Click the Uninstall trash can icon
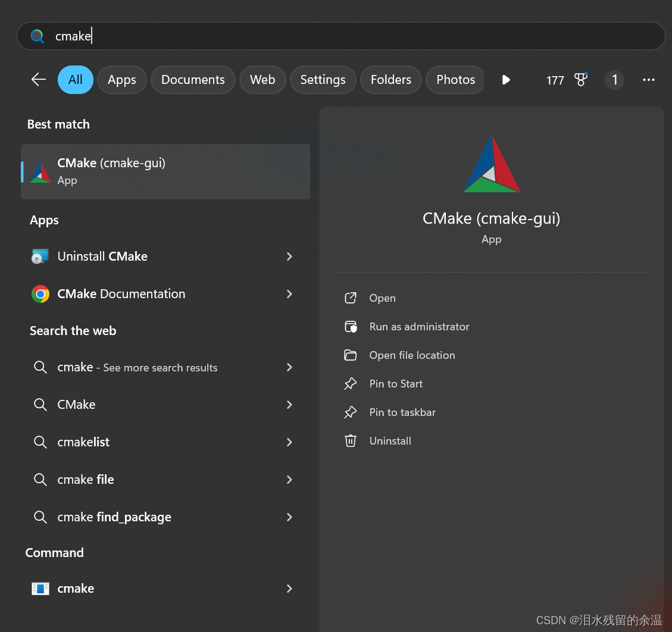Viewport: 672px width, 632px height. tap(351, 440)
